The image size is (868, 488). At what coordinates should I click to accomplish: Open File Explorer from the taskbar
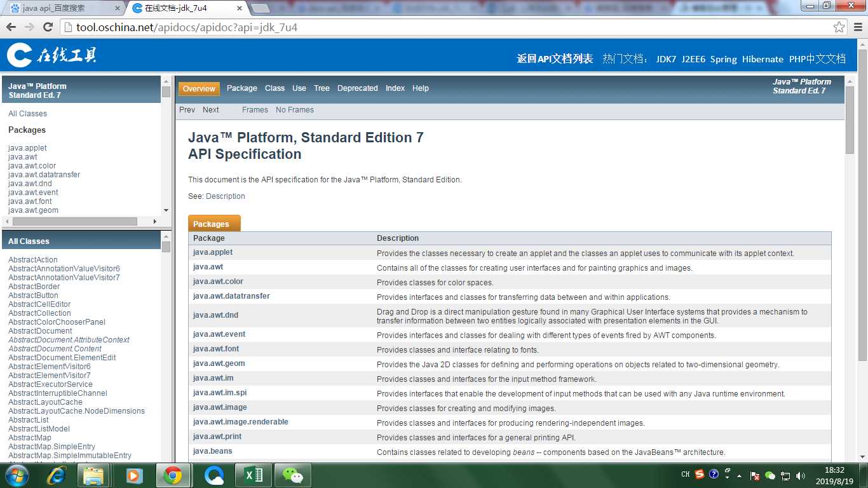(x=93, y=475)
